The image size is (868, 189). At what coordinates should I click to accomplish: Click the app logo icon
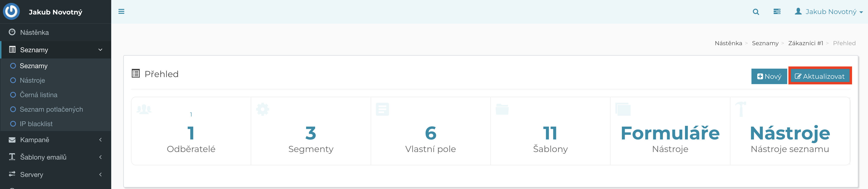(x=11, y=11)
